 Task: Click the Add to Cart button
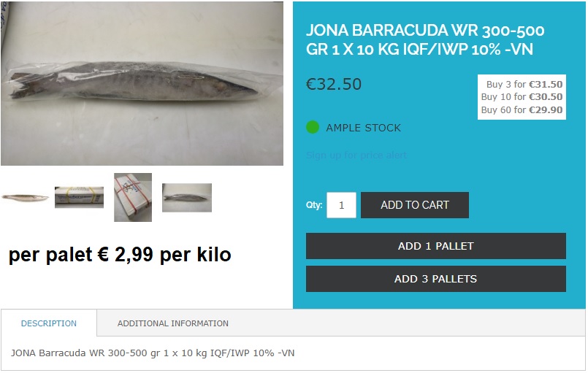pyautogui.click(x=415, y=205)
